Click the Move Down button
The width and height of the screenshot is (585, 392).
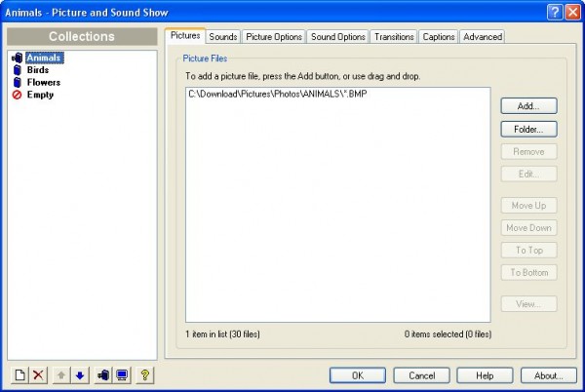528,227
